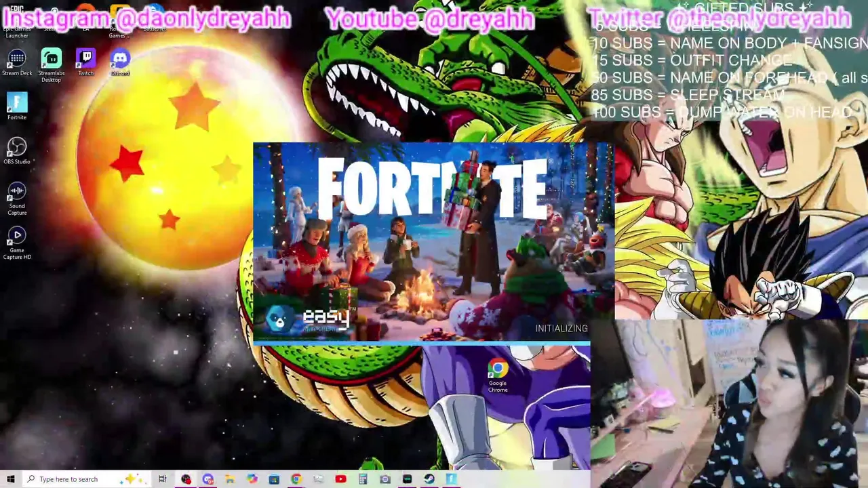Open the Twitch desktop shortcut
This screenshot has width=868, height=488.
tap(85, 63)
